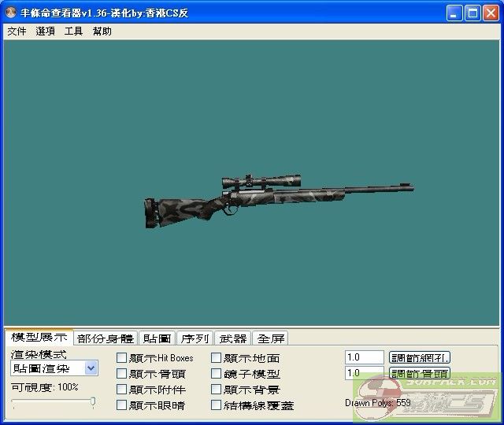
Task: Go to the 武器 tab
Action: [x=233, y=338]
